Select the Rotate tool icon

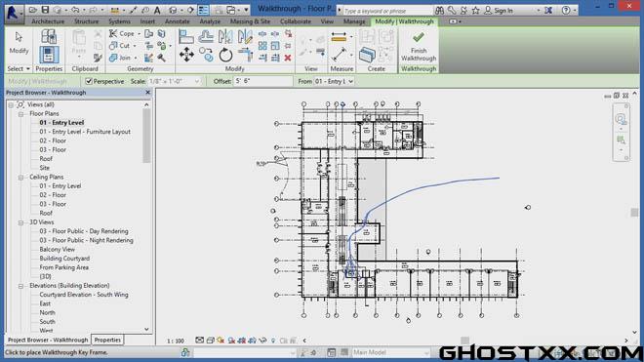(225, 55)
